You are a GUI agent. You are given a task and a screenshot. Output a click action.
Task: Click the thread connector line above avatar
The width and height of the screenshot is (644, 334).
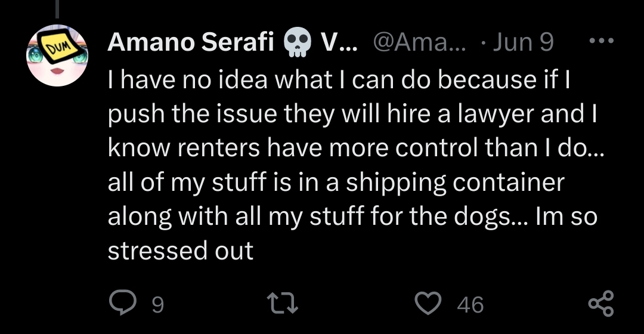[x=57, y=9]
